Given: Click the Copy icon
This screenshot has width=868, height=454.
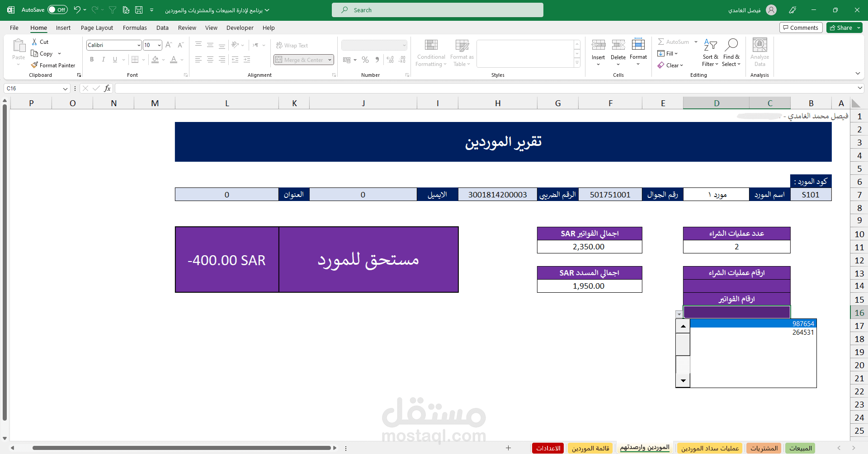Looking at the screenshot, I should click(x=34, y=53).
